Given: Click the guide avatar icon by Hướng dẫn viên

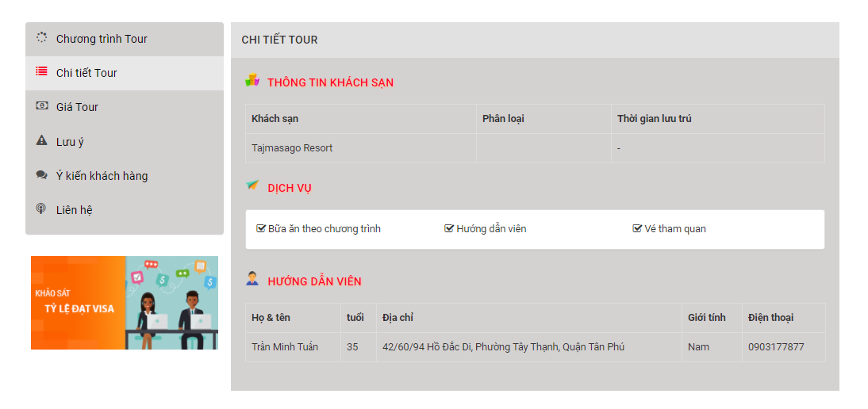Looking at the screenshot, I should tap(252, 278).
